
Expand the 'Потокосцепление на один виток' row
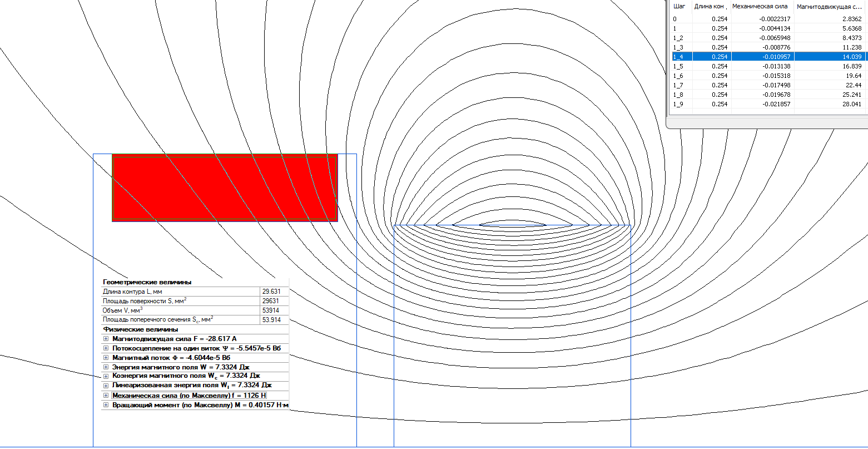coord(106,348)
